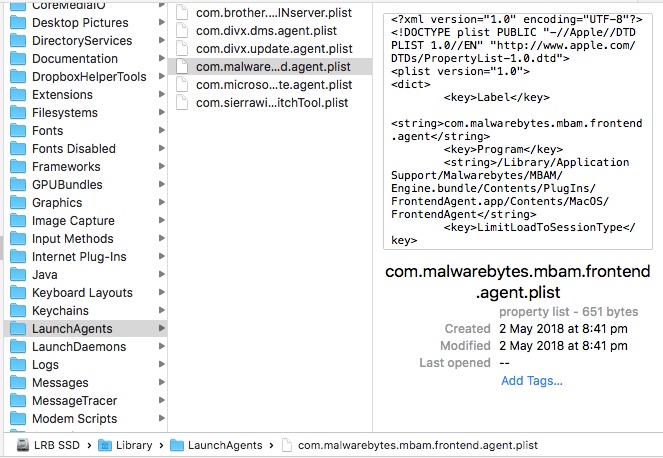Click the Created date value

pyautogui.click(x=563, y=329)
